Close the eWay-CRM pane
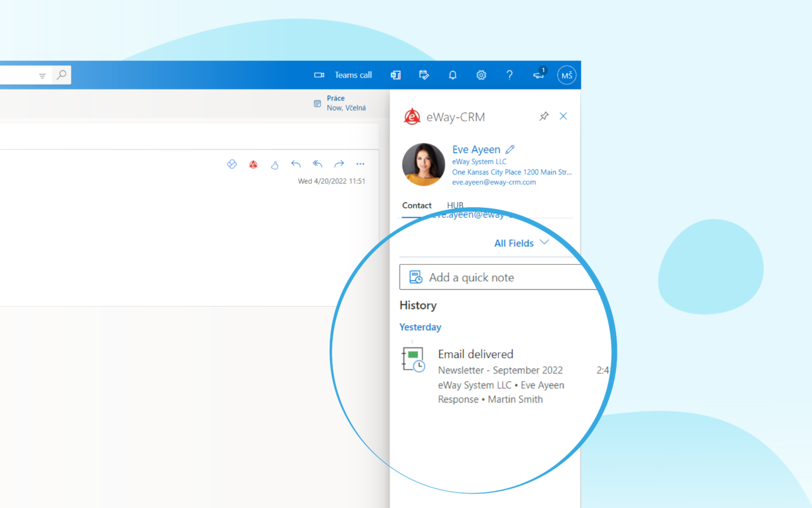The image size is (812, 508). click(x=563, y=116)
